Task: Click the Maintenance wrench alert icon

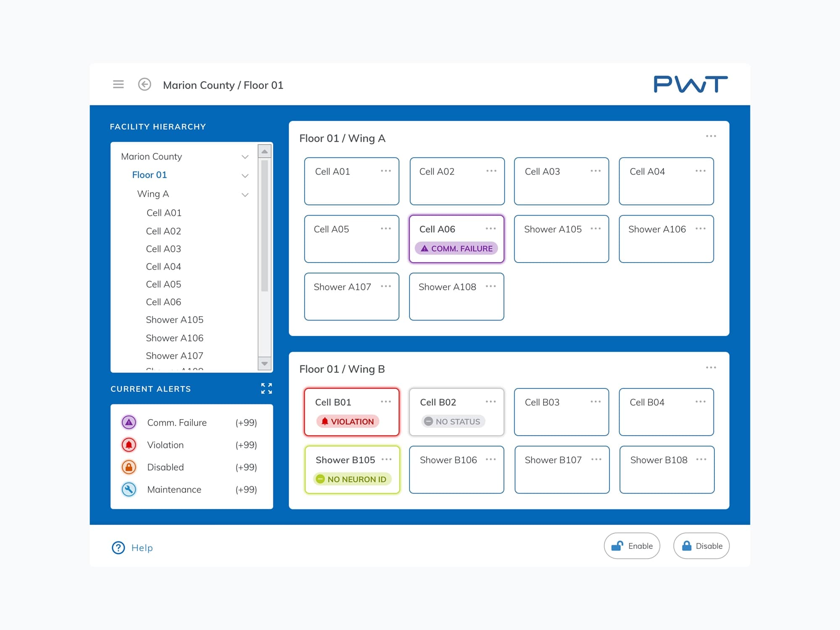Action: (x=129, y=489)
